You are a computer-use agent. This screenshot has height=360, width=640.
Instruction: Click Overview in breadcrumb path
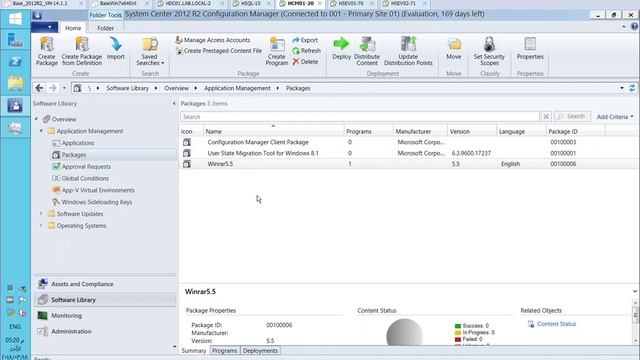click(176, 88)
